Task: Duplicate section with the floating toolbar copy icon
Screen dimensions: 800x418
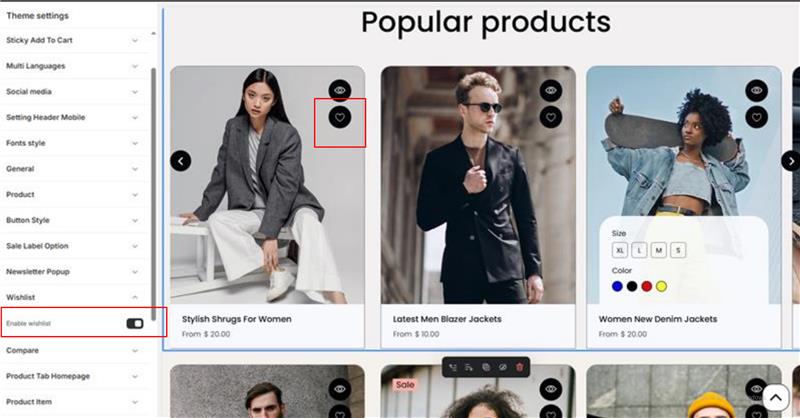Action: click(486, 367)
